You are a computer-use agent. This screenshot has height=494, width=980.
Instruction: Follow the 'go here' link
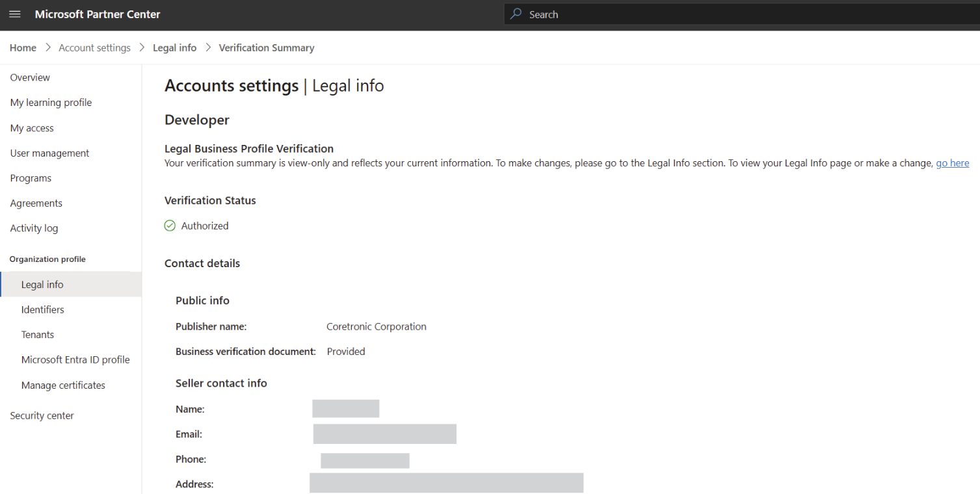tap(952, 163)
